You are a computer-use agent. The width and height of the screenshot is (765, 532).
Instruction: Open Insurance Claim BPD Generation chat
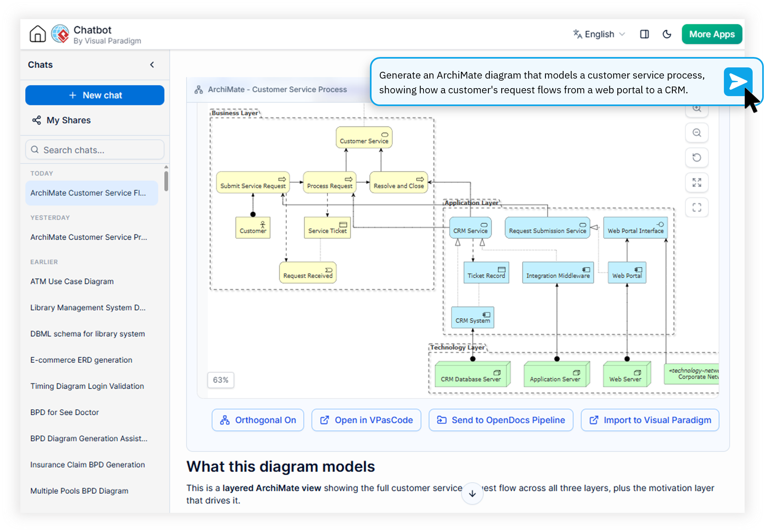87,465
